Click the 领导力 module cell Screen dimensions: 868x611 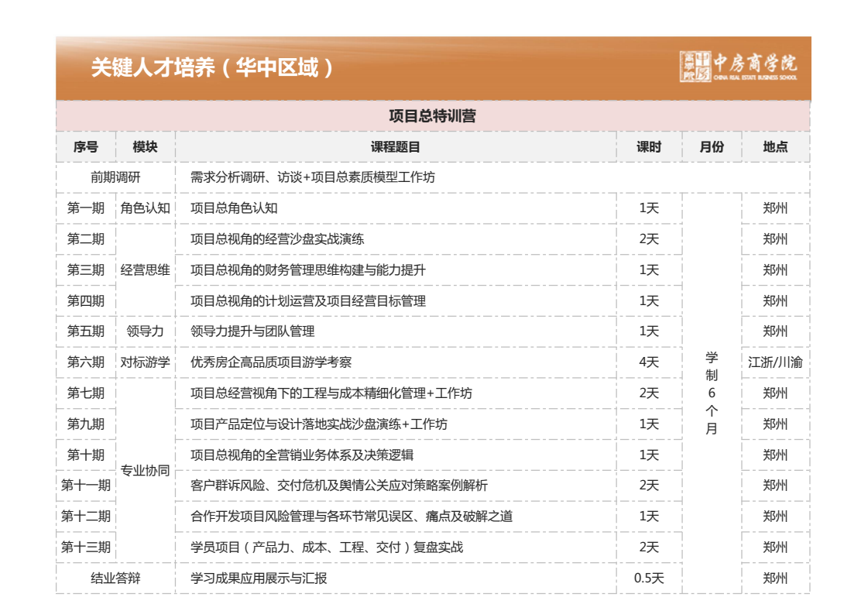tap(145, 331)
